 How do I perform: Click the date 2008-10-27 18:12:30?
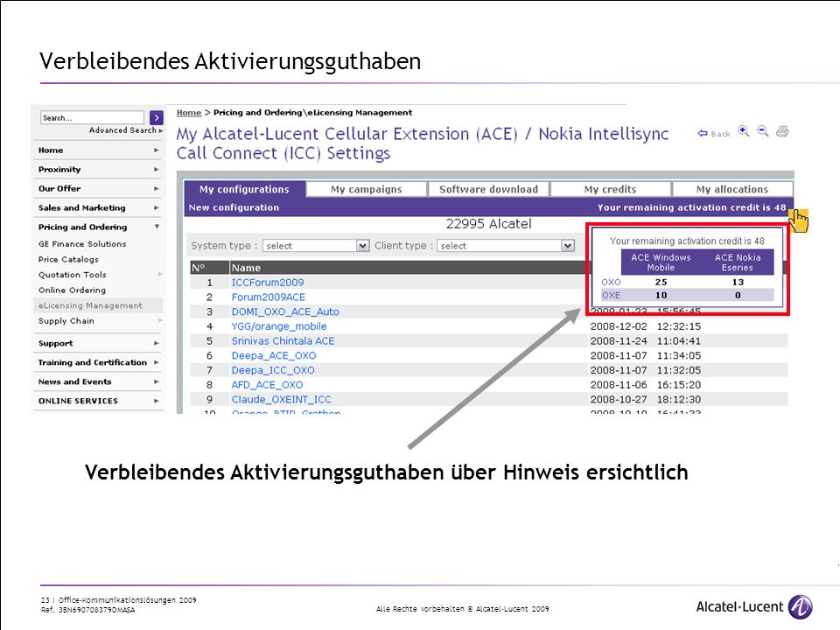click(646, 400)
